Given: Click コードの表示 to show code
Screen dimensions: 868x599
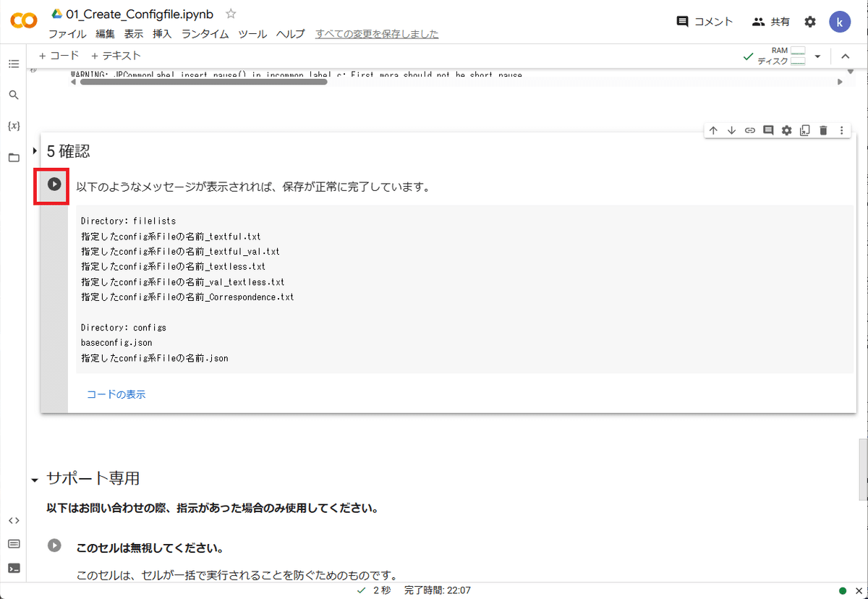Looking at the screenshot, I should point(116,394).
